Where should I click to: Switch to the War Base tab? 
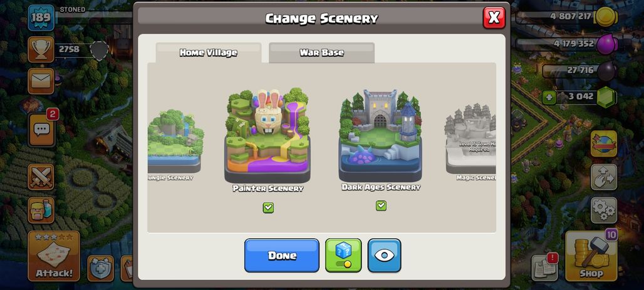point(321,53)
